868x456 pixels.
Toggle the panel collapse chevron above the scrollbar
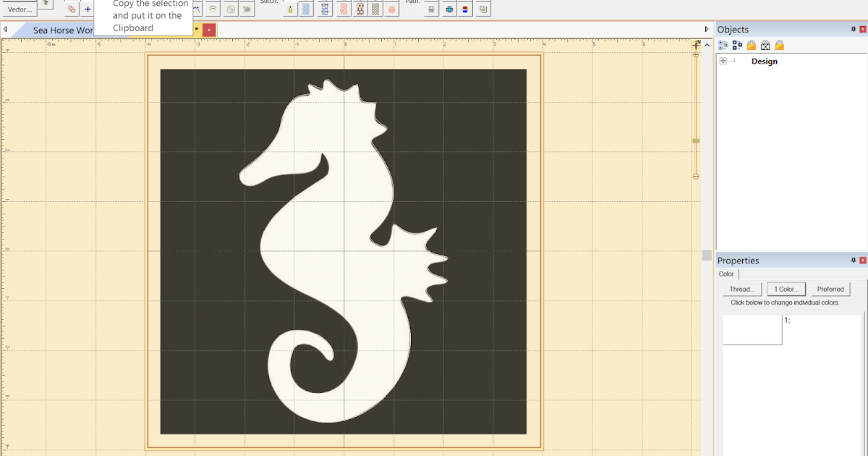click(707, 43)
